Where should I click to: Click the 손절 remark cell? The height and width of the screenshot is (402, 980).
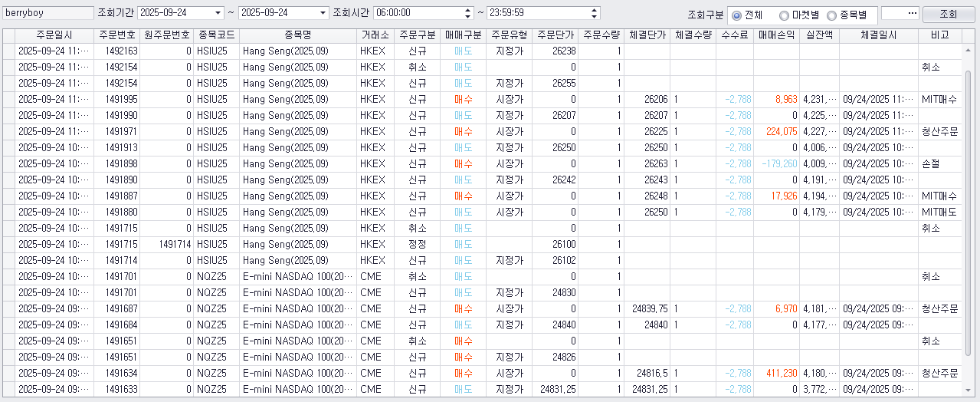click(939, 163)
